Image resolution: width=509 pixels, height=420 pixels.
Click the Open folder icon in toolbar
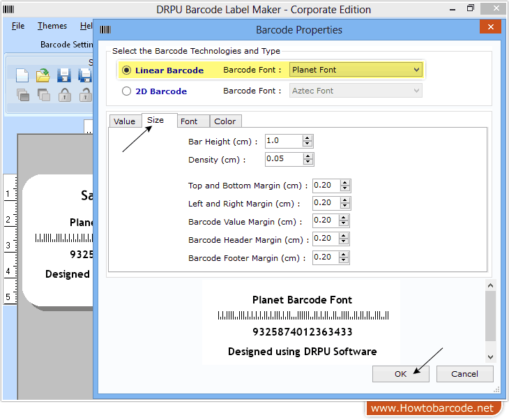[43, 75]
